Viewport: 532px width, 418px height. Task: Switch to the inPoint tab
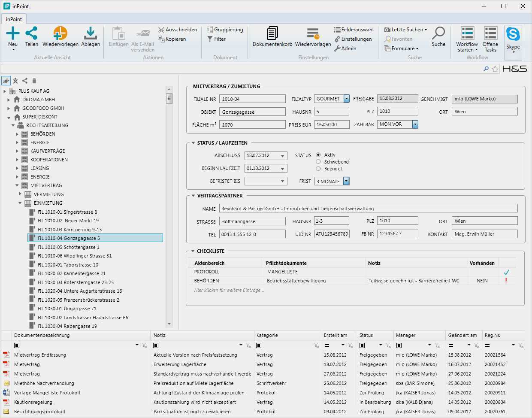14,19
